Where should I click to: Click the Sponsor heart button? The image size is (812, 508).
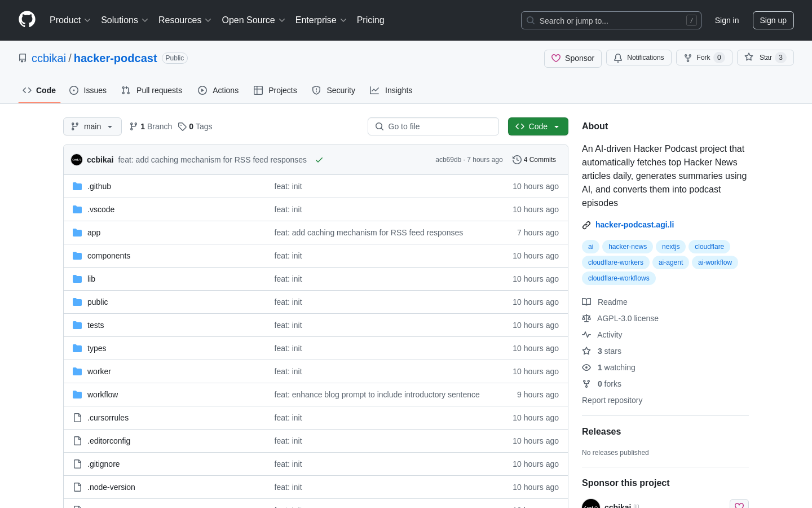[x=573, y=58]
